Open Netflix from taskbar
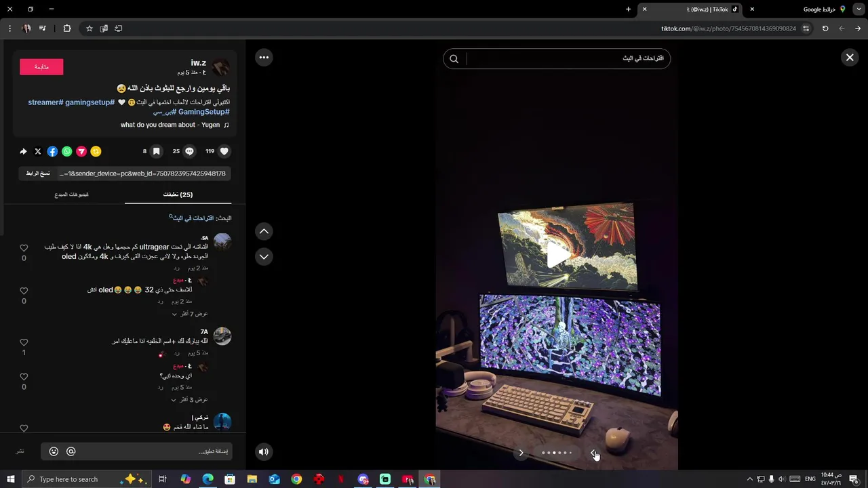The height and width of the screenshot is (488, 868). click(x=341, y=479)
